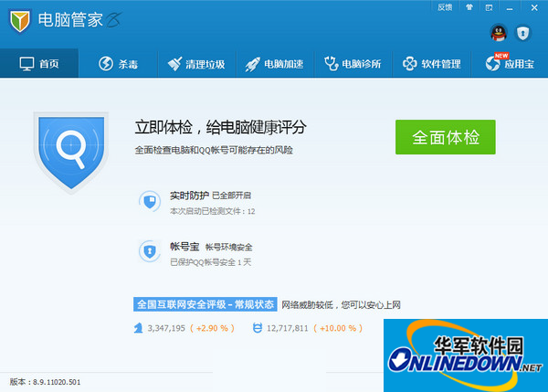This screenshot has height=392, width=548.
Task: Open the skin (shirt) icon
Action: pos(469,7)
